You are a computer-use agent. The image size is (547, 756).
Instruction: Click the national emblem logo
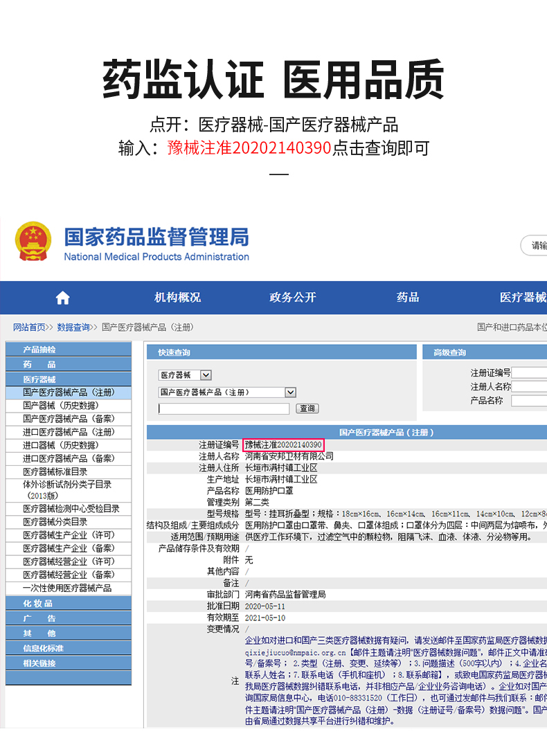point(33,242)
